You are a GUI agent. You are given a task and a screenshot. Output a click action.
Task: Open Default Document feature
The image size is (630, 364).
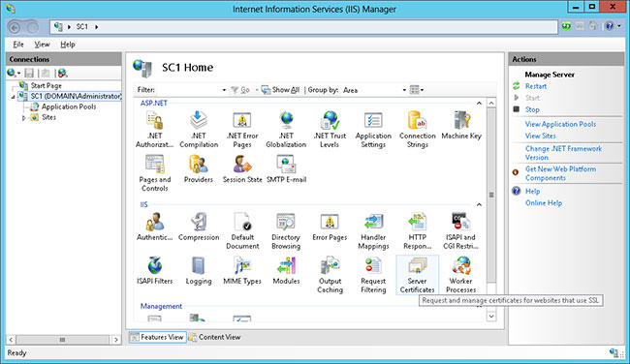point(242,230)
